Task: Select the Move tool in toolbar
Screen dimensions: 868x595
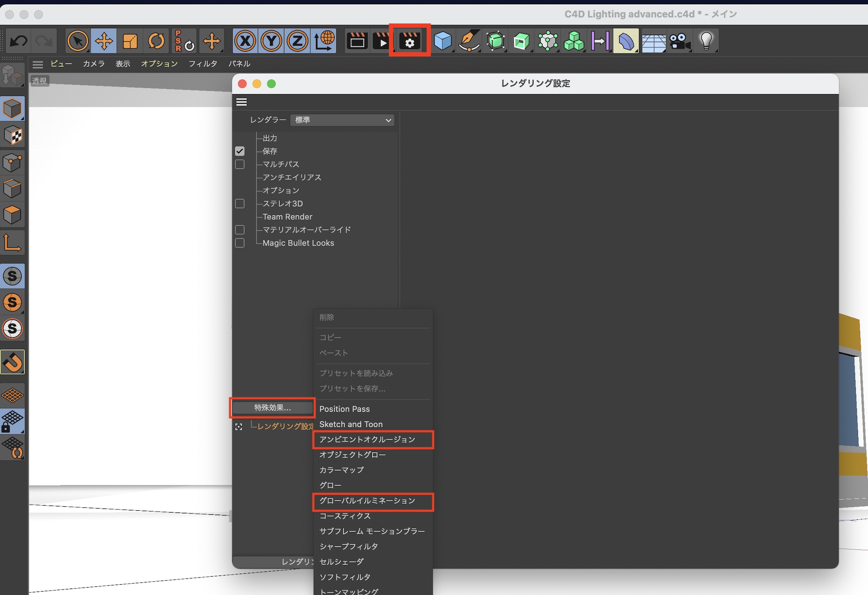Action: pyautogui.click(x=104, y=41)
